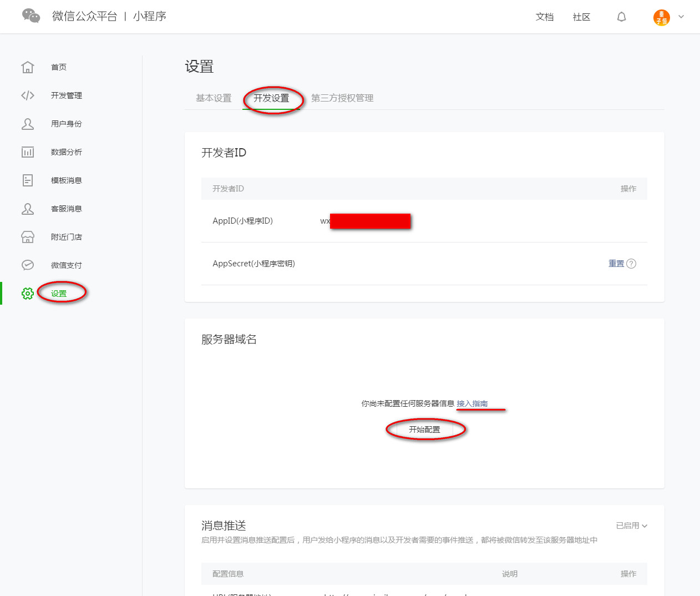
Task: Open the 社区 link in header
Action: pyautogui.click(x=581, y=17)
